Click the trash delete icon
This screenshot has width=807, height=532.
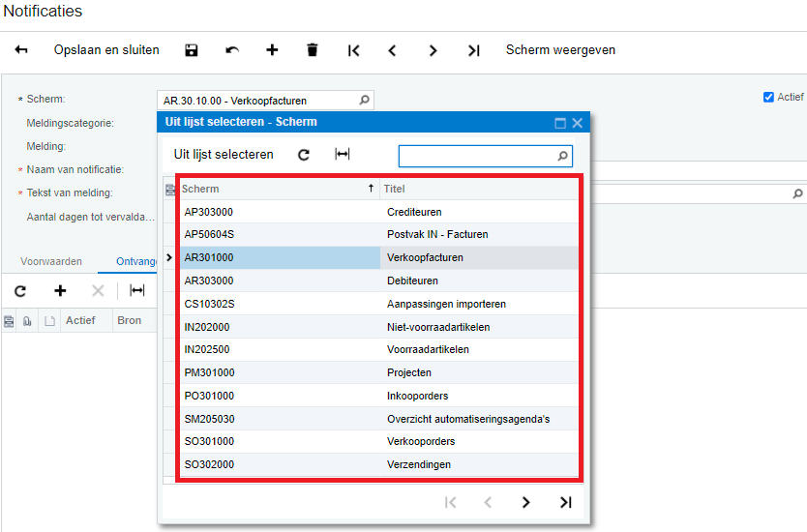(312, 50)
